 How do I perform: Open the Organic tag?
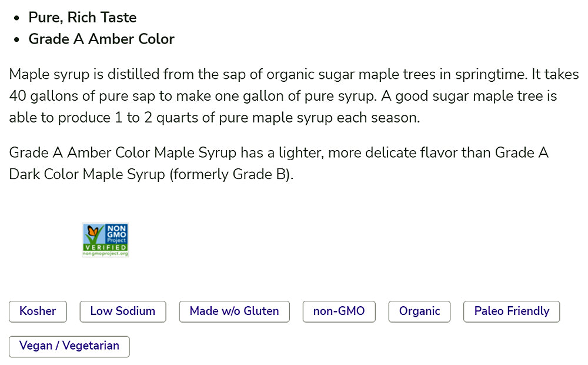[x=419, y=311]
